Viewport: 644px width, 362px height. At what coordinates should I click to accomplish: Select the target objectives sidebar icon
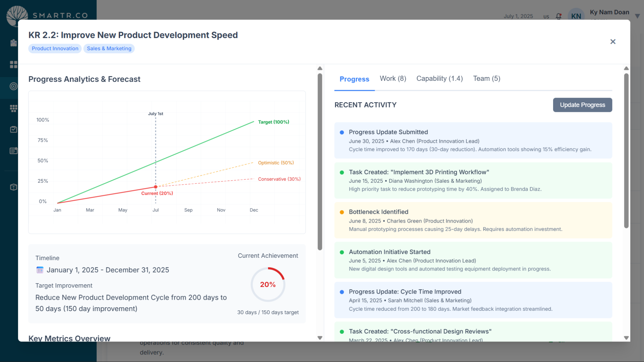point(13,86)
